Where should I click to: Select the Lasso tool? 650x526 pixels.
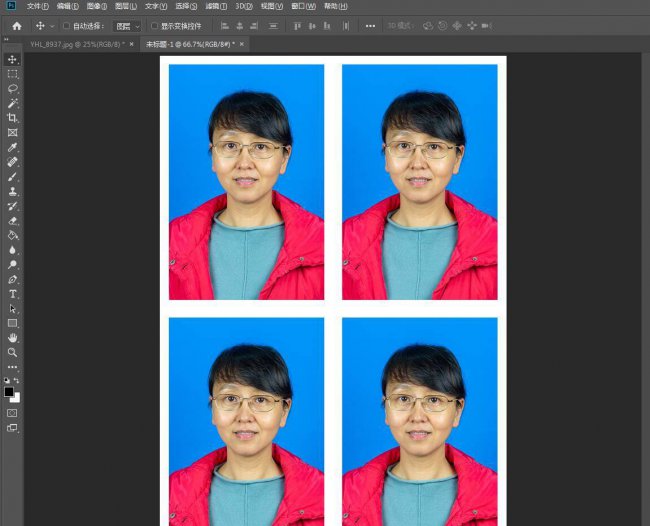pyautogui.click(x=12, y=89)
